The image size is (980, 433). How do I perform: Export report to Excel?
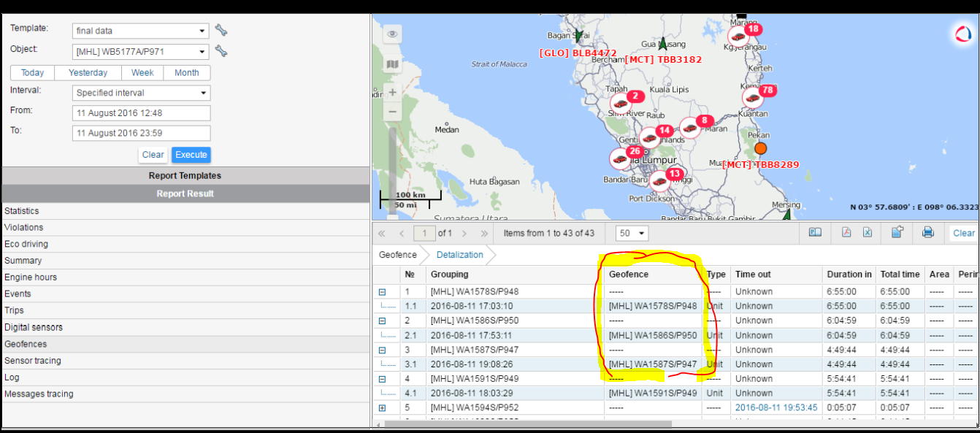pos(868,233)
